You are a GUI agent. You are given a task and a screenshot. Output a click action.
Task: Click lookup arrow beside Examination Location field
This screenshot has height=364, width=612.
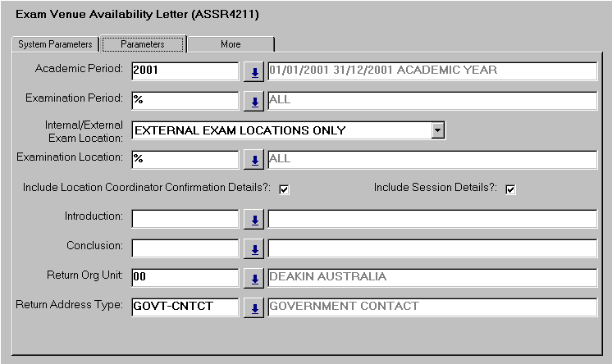click(x=254, y=160)
